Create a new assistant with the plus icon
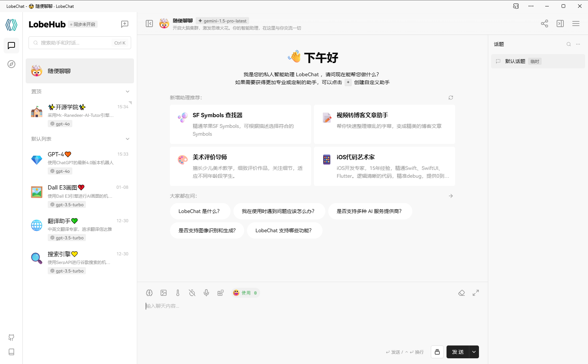Image resolution: width=588 pixels, height=364 pixels. pyautogui.click(x=125, y=24)
